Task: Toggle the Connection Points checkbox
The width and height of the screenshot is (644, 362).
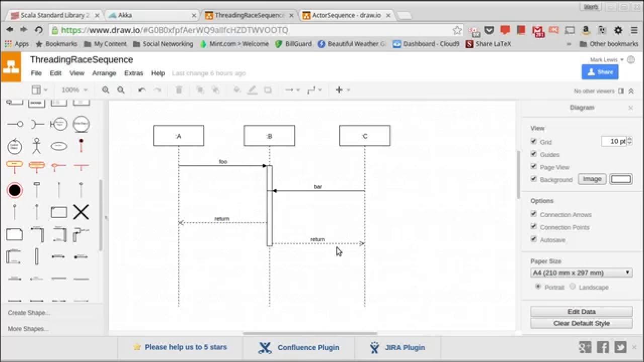Action: tap(534, 227)
